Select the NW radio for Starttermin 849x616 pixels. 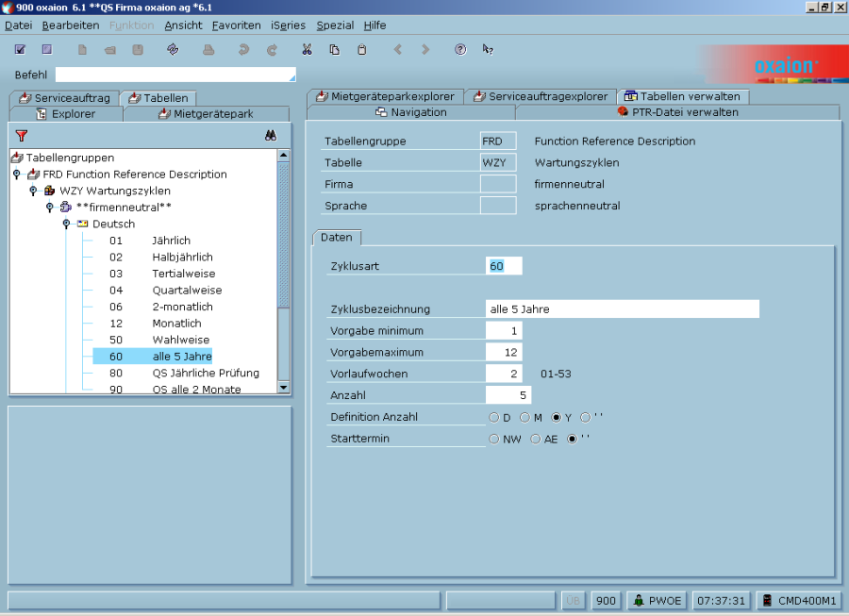coord(493,439)
